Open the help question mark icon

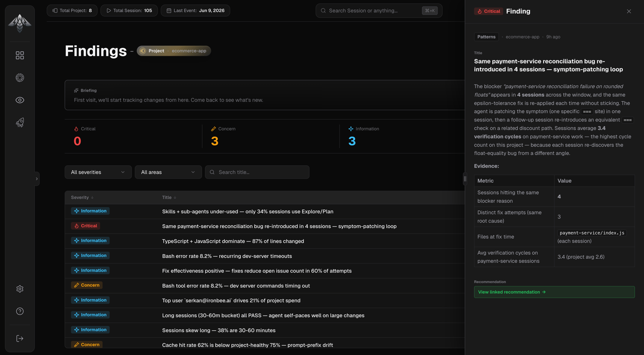[x=20, y=311]
